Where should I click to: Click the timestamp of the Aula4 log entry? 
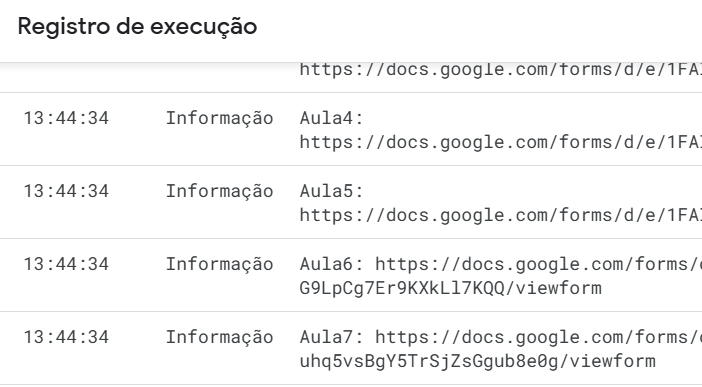pos(66,118)
